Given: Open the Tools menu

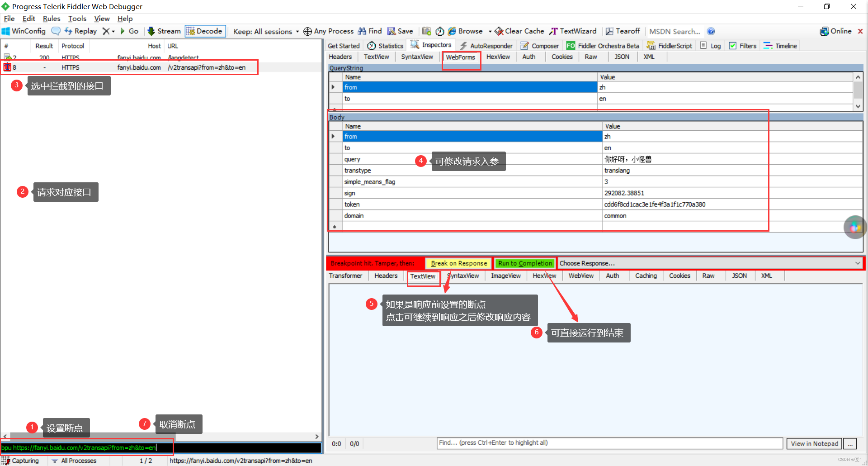Looking at the screenshot, I should tap(77, 19).
